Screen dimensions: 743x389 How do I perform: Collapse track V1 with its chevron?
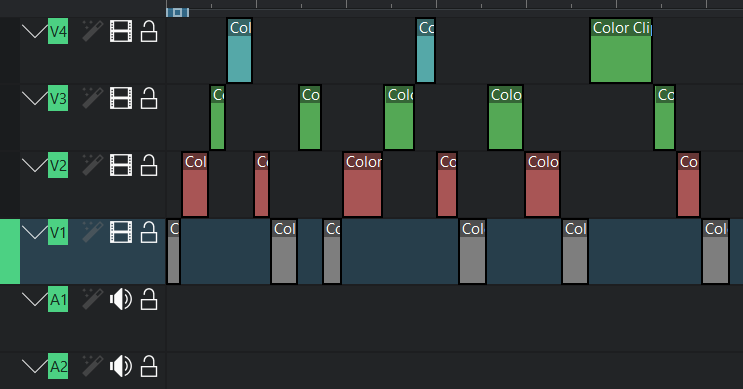coord(34,233)
